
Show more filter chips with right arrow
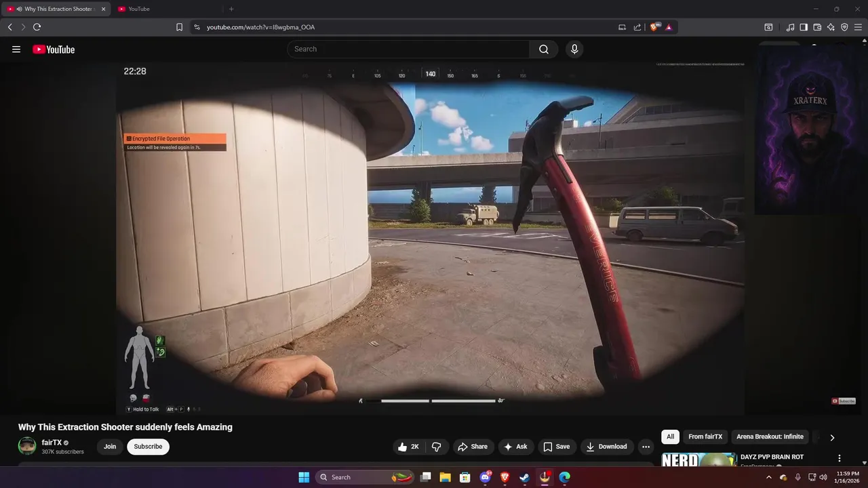[x=832, y=437]
